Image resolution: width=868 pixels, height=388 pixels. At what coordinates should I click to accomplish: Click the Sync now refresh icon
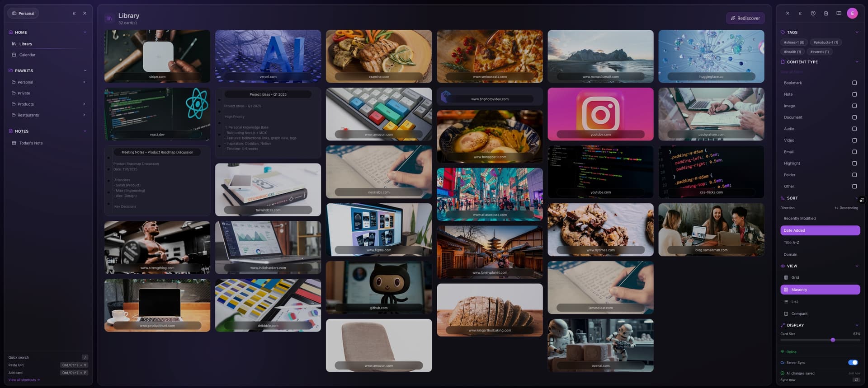(856, 380)
